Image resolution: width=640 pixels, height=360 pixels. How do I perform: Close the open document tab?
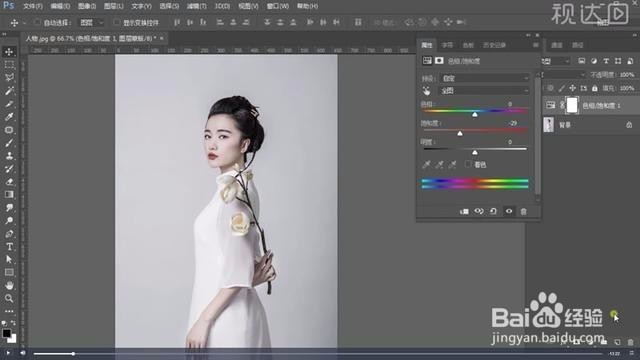coord(162,38)
